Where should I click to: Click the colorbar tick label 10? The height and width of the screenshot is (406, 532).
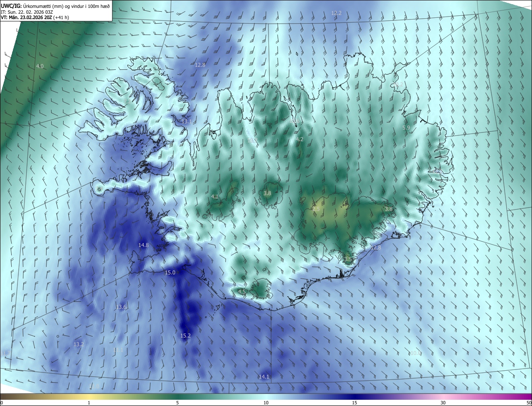pos(266,403)
